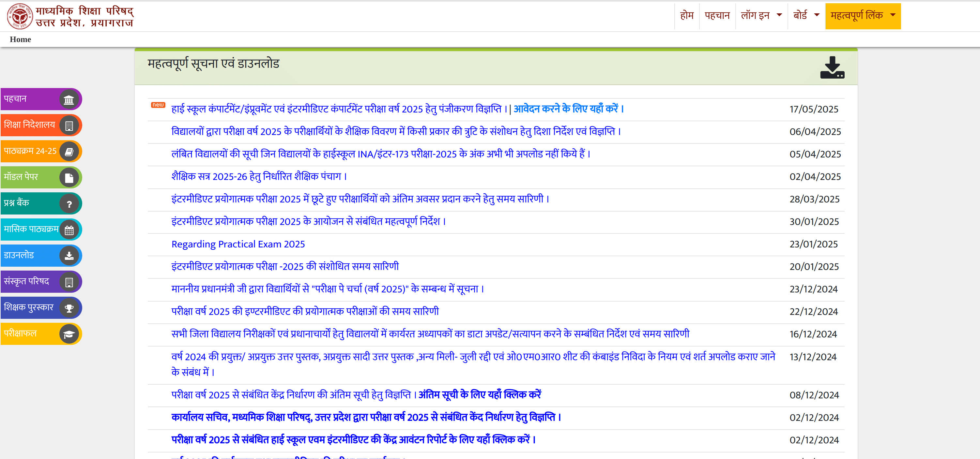Click the bank building icon beside पहचान
The height and width of the screenshot is (459, 980).
69,100
